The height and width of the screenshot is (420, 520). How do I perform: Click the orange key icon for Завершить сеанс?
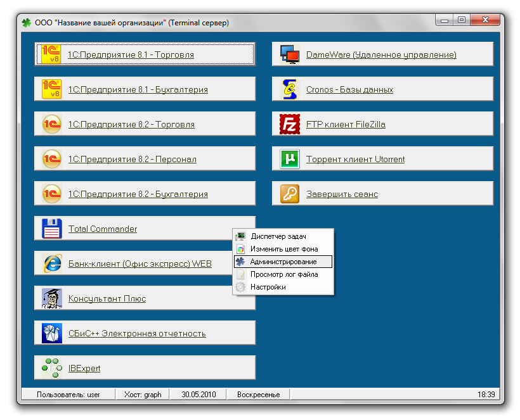point(290,194)
